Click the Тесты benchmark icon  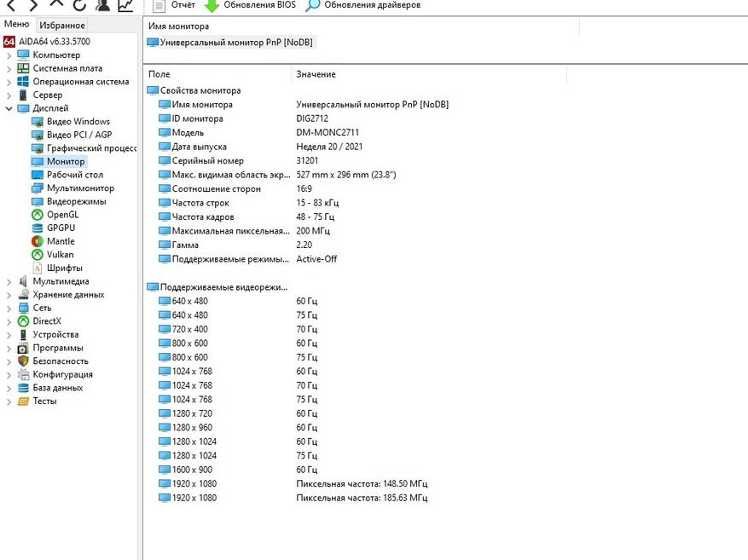coord(23,401)
